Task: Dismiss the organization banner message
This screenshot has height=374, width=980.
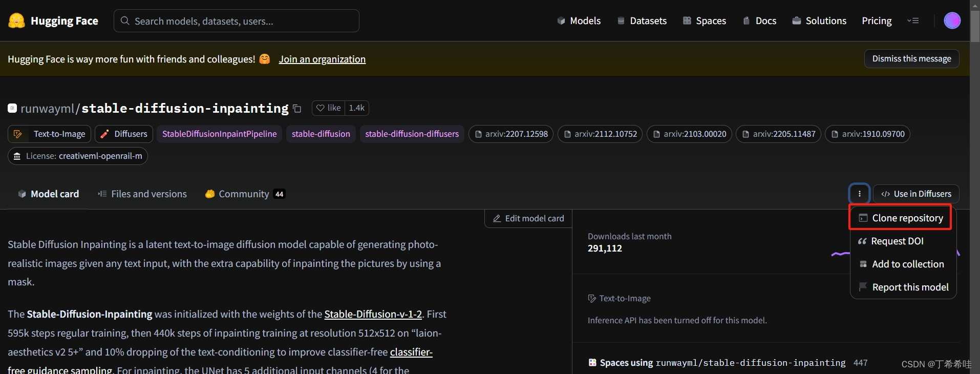Action: pyautogui.click(x=911, y=58)
